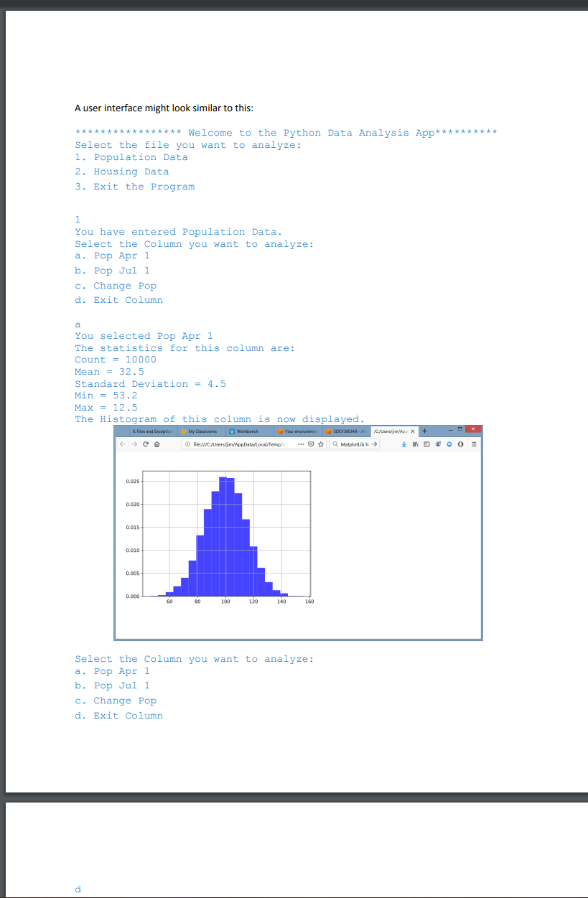The width and height of the screenshot is (588, 898).
Task: Open site information via the info icon
Action: click(187, 443)
